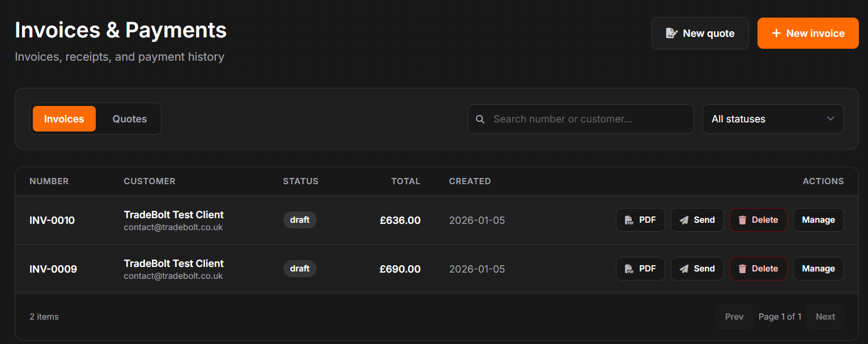
Task: Switch to the Quotes tab
Action: tap(129, 119)
